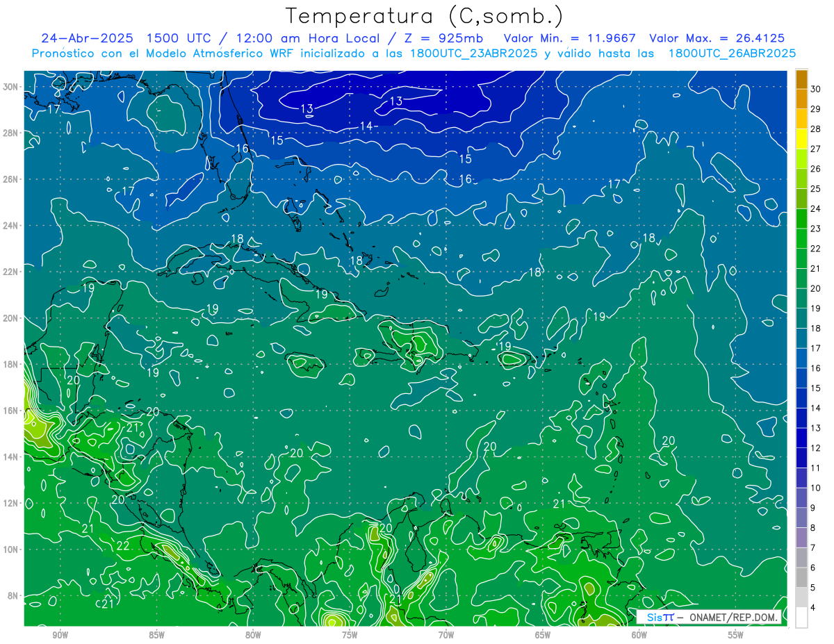Click legend value 9 on the color scale
This screenshot has height=644, width=834.
coord(813,508)
